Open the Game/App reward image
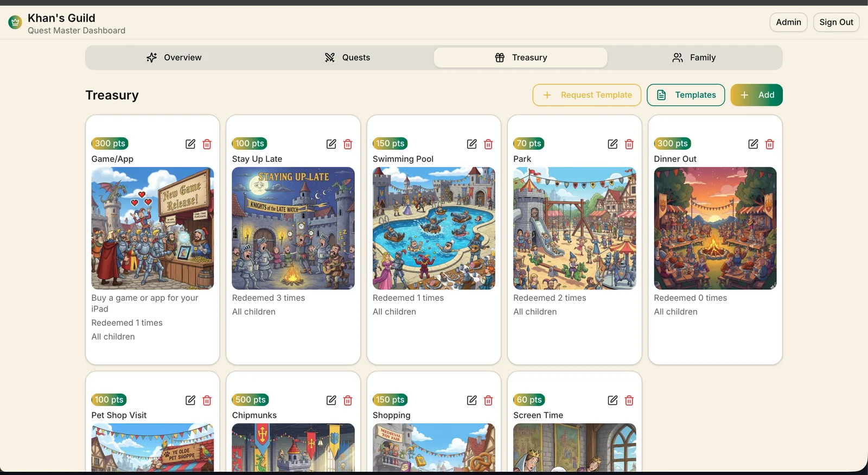 [x=152, y=228]
